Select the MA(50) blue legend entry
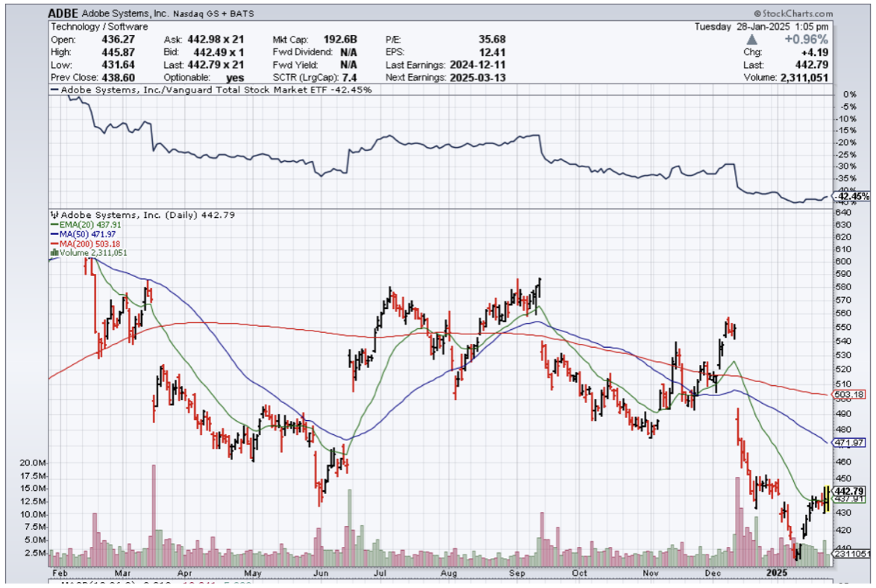This screenshot has width=876, height=588. coord(84,234)
